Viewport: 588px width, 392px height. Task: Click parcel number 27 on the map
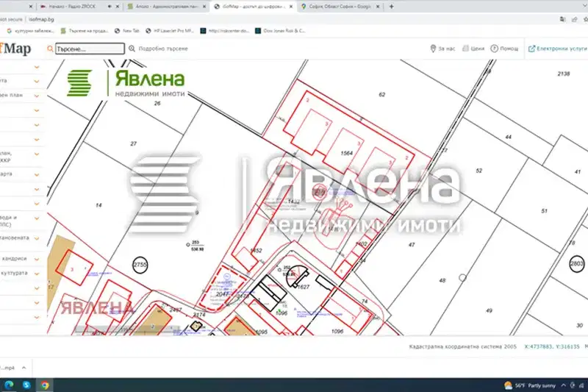pyautogui.click(x=134, y=143)
